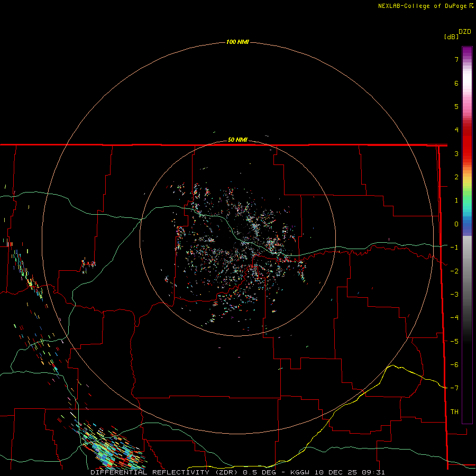Click the ZDR color scale bar
This screenshot has height=476, width=476.
tap(467, 235)
